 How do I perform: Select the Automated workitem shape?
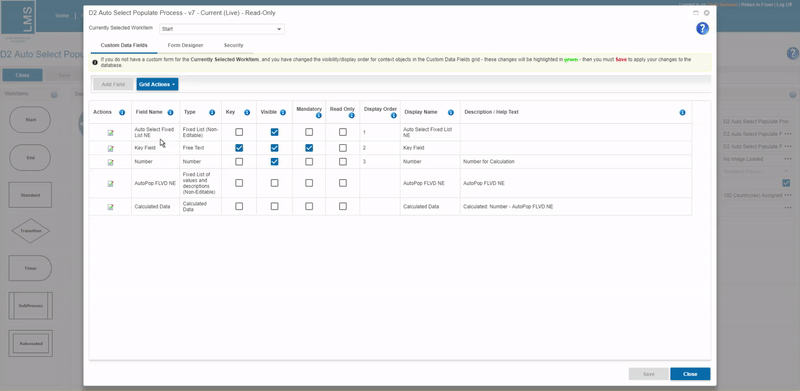pyautogui.click(x=30, y=344)
